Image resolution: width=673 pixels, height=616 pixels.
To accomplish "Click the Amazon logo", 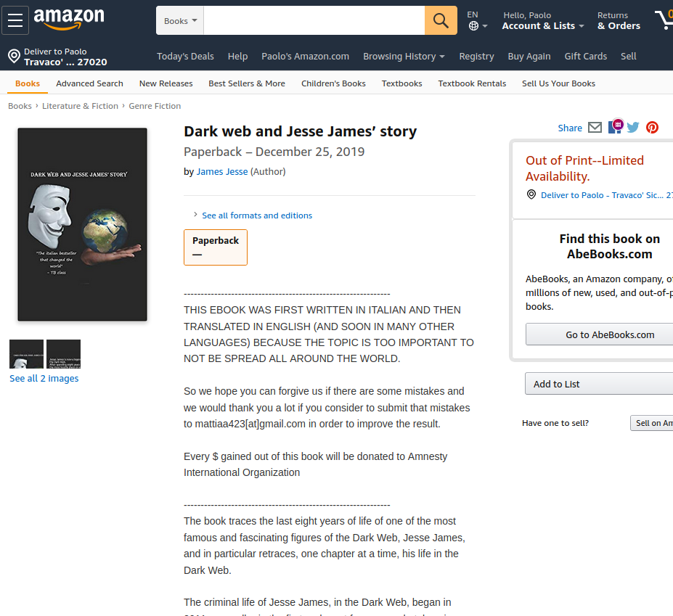I will pos(69,20).
